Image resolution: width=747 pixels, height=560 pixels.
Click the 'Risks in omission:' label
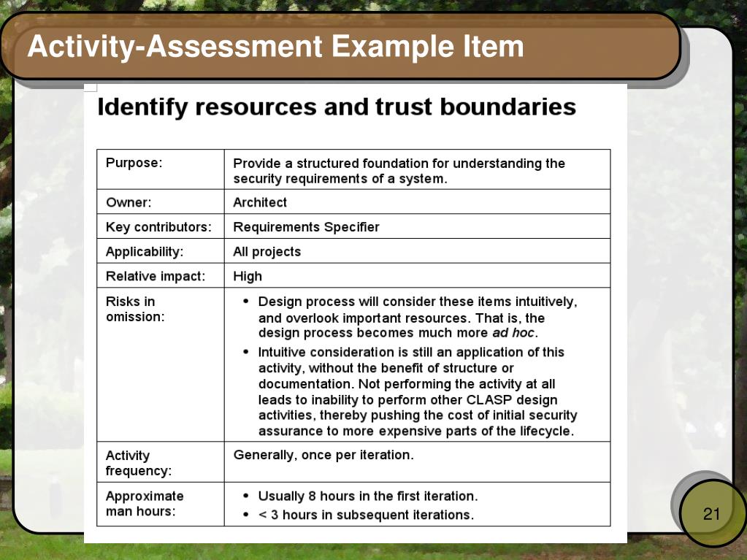pyautogui.click(x=135, y=309)
